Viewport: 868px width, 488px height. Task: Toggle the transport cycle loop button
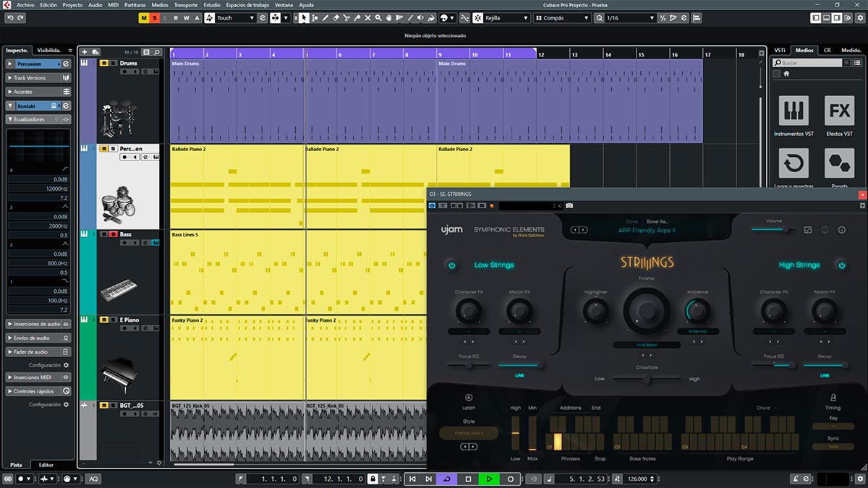(446, 479)
